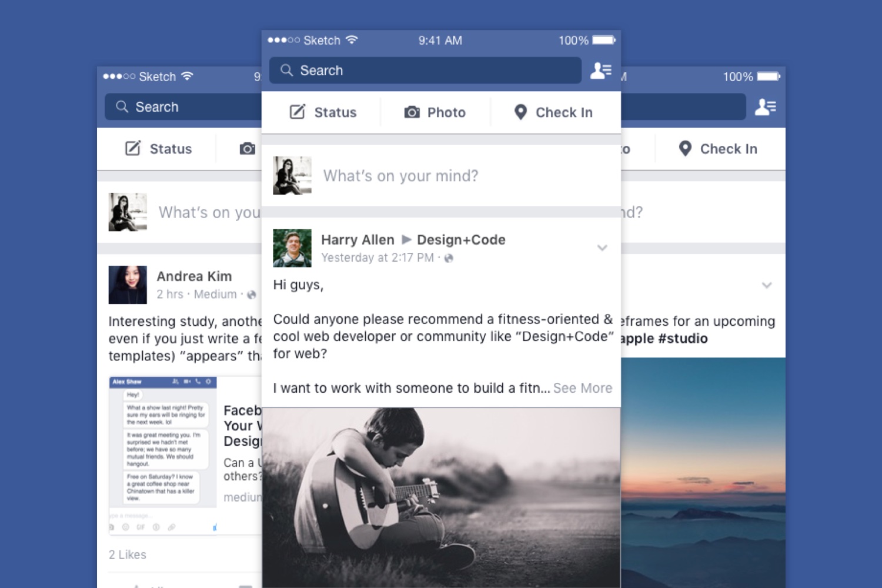882x588 pixels.
Task: Click the "100%" battery text on the center phone
Action: coord(573,41)
